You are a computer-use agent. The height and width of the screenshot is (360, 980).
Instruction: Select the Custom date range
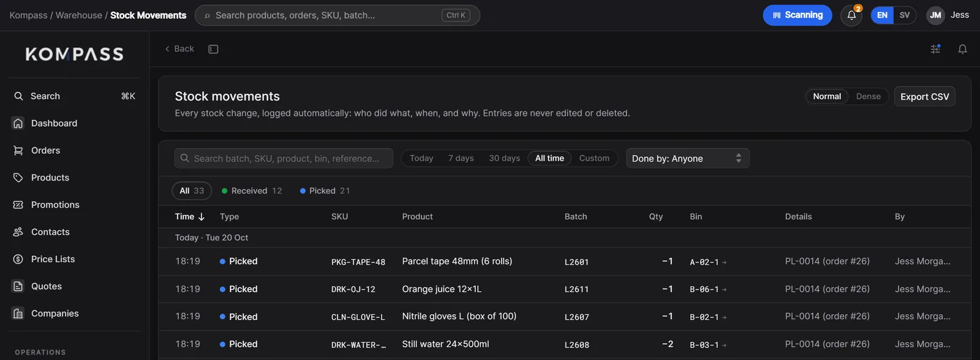594,158
